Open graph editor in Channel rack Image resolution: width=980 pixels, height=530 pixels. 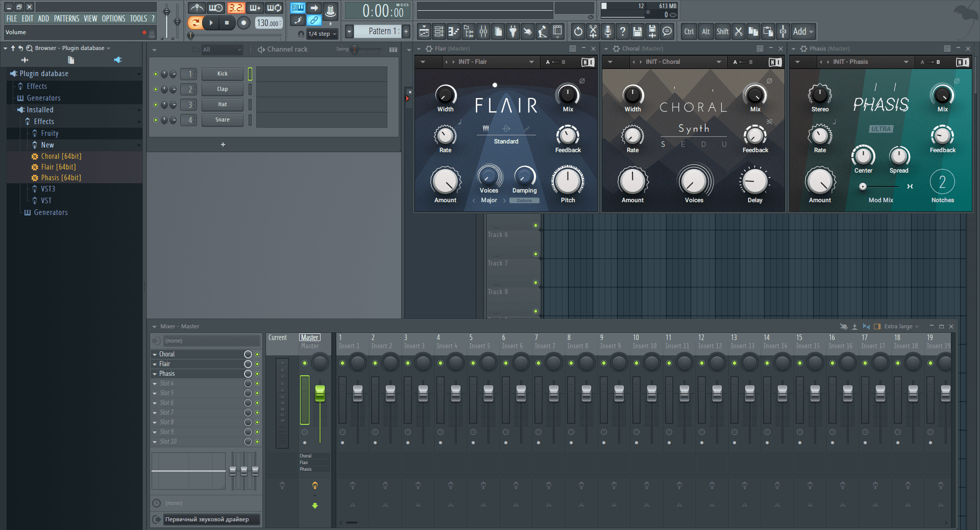pyautogui.click(x=393, y=50)
